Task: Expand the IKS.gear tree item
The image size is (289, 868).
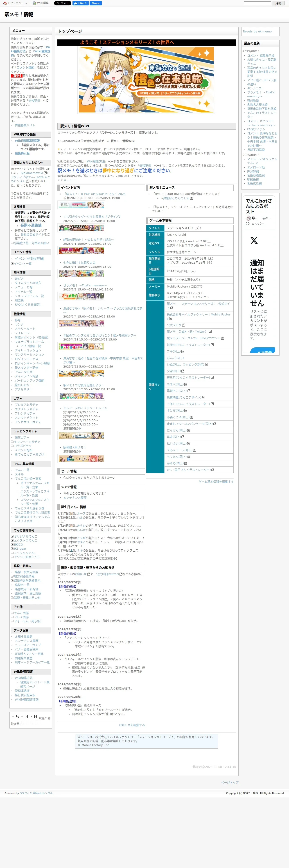Action: [x=12, y=548]
